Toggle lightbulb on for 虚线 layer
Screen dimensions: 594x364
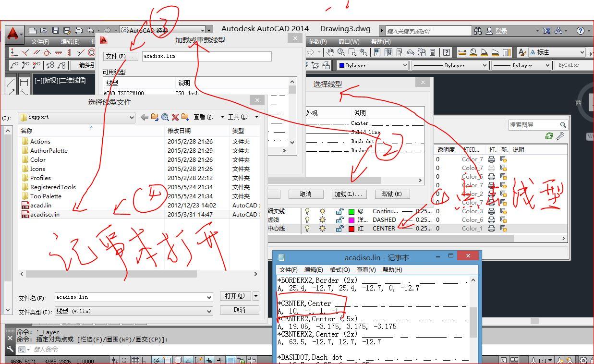click(x=307, y=220)
